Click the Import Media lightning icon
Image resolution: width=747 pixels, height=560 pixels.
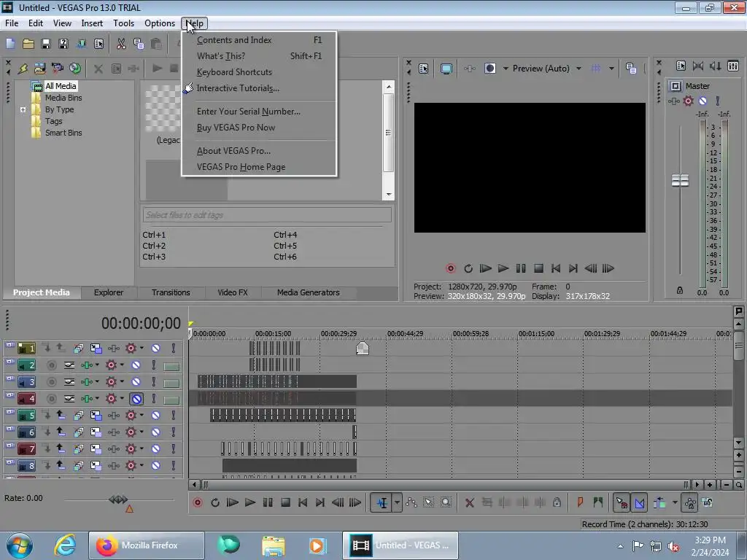point(23,69)
